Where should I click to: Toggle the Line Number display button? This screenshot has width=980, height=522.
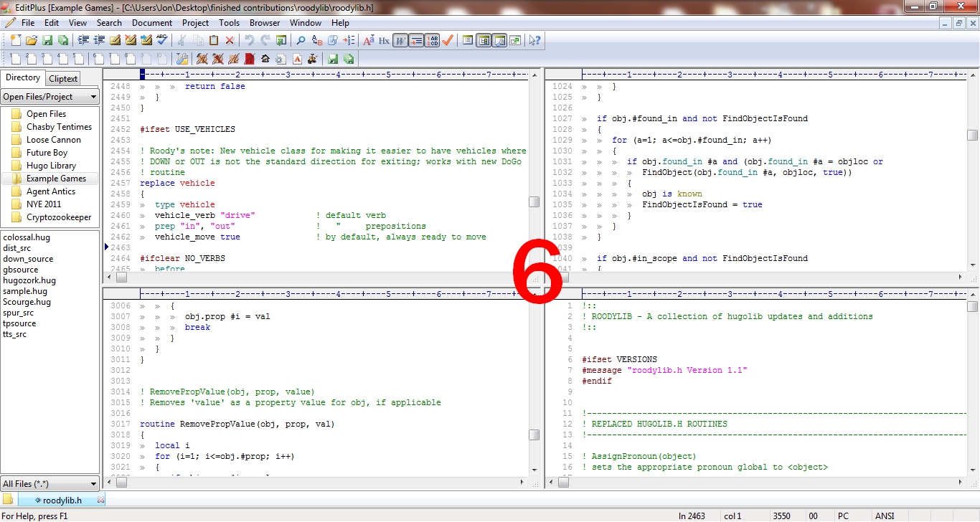(x=432, y=40)
